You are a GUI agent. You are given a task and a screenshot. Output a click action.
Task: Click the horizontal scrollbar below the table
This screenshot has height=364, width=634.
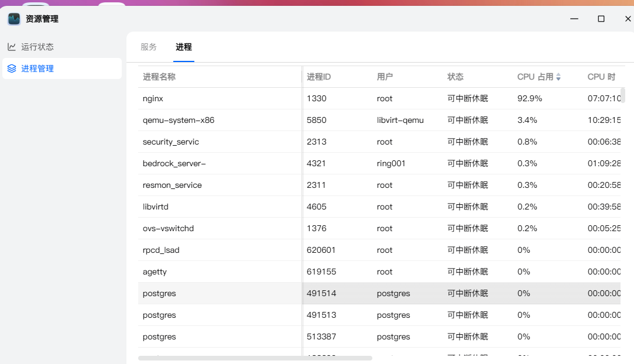(x=255, y=358)
